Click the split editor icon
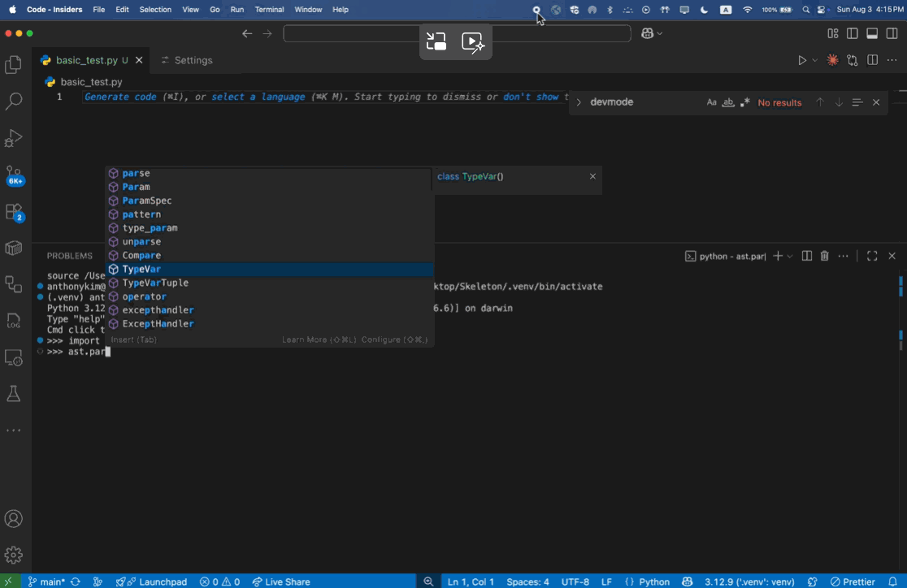This screenshot has width=907, height=588. 872,60
